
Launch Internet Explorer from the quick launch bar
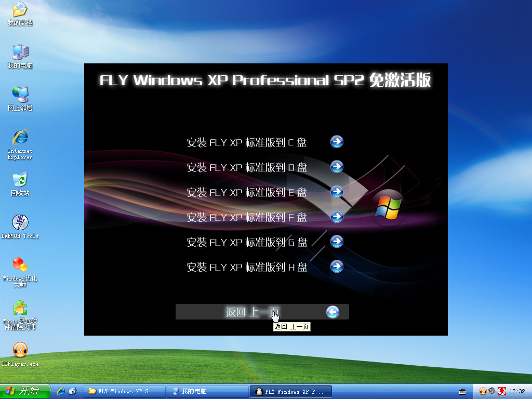61,391
